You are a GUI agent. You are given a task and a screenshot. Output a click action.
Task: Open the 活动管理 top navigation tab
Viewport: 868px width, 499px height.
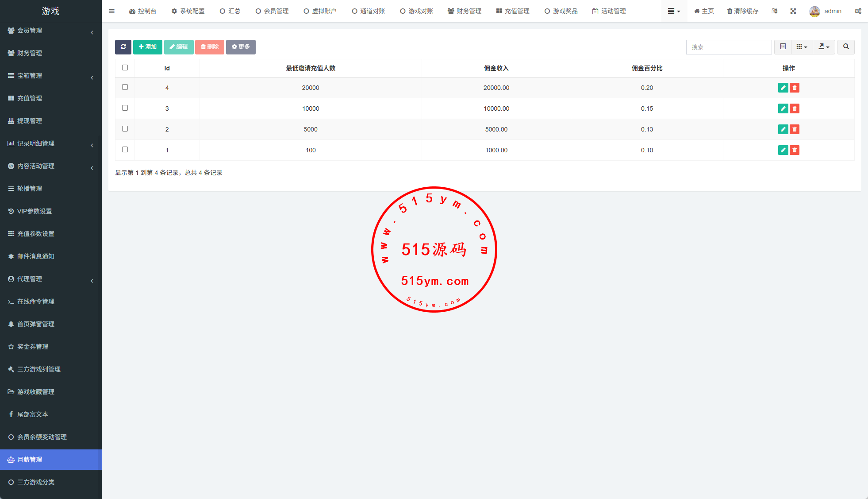coord(609,11)
